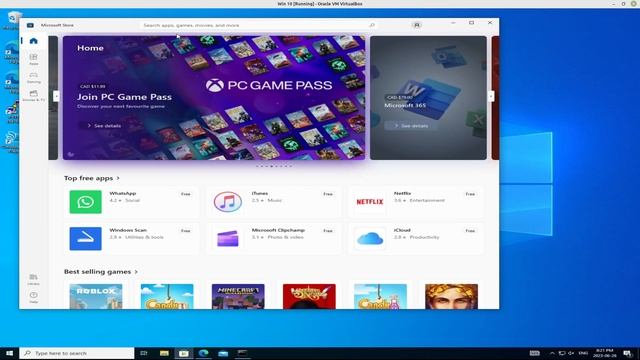This screenshot has height=360, width=640.
Task: Expand the Top free apps section
Action: point(92,178)
